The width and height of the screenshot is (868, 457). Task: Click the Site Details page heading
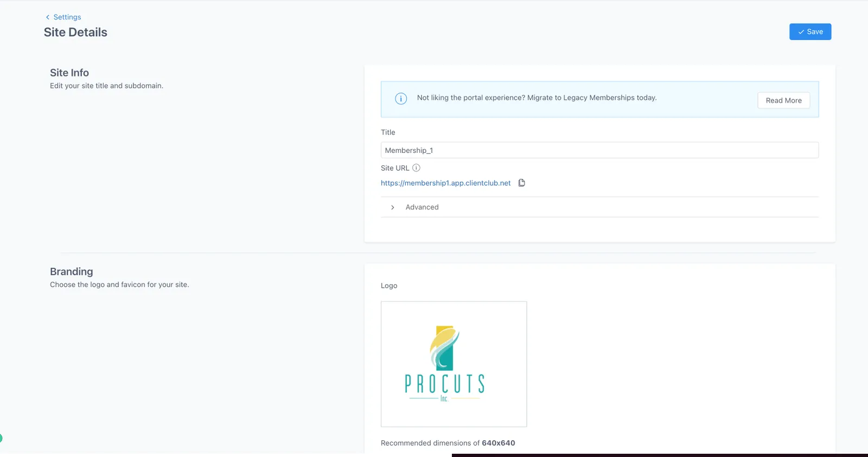[x=75, y=33]
